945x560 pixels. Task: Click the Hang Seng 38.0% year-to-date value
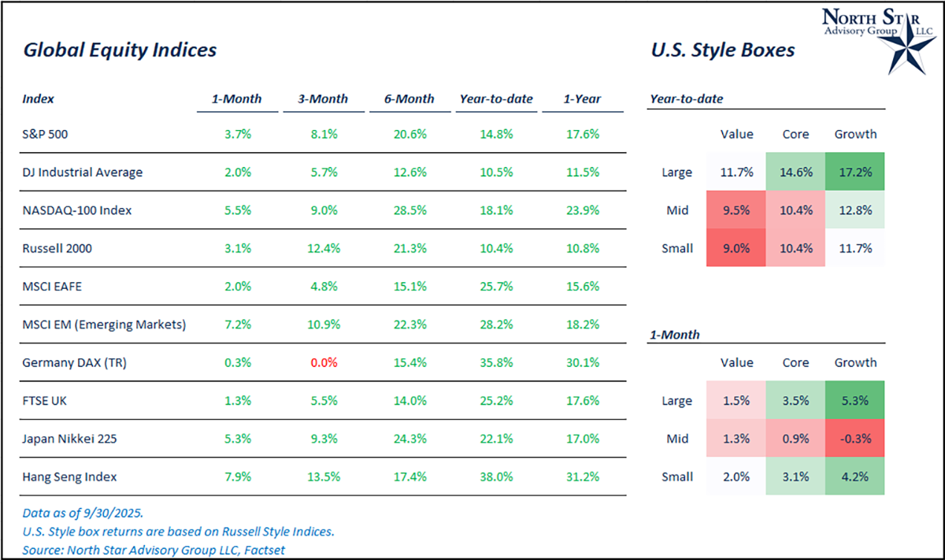point(496,477)
